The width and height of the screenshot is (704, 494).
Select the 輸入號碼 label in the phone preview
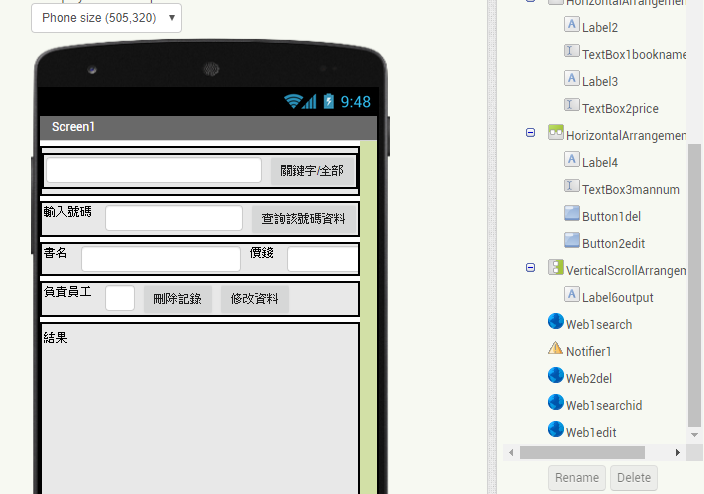point(67,212)
